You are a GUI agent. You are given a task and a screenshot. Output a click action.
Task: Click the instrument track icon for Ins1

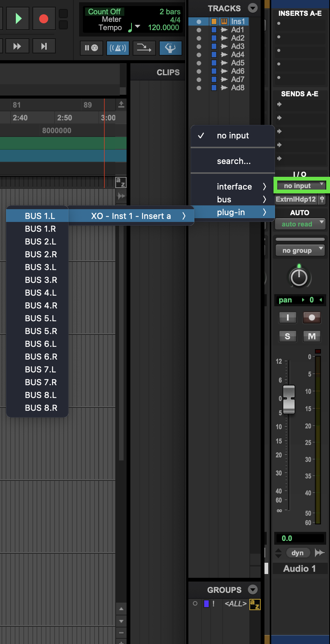tap(224, 21)
